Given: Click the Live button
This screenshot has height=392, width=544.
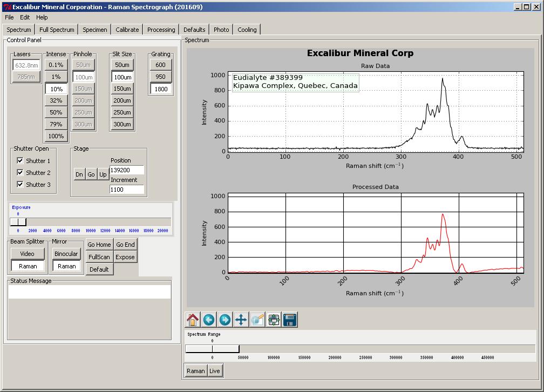Looking at the screenshot, I should click(215, 371).
